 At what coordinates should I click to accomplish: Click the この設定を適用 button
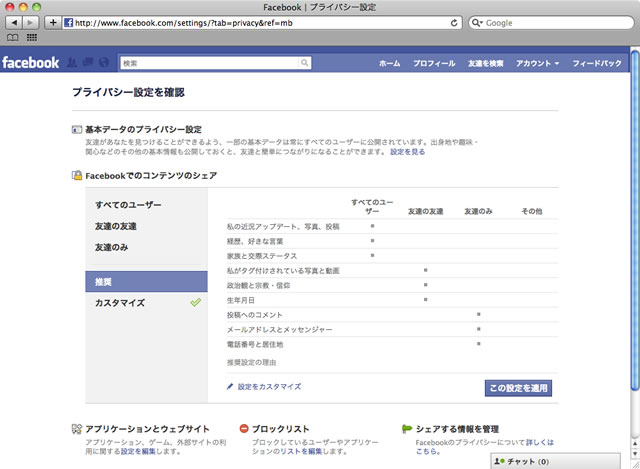click(518, 388)
